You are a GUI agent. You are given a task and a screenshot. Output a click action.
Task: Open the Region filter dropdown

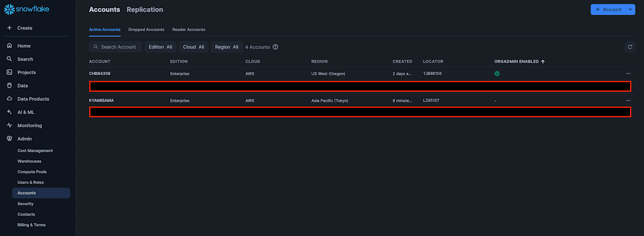point(226,47)
